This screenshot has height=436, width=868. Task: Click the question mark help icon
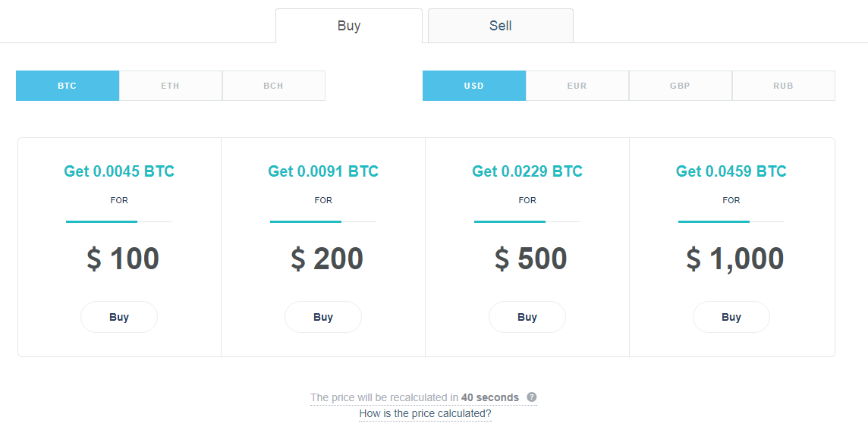pos(531,397)
